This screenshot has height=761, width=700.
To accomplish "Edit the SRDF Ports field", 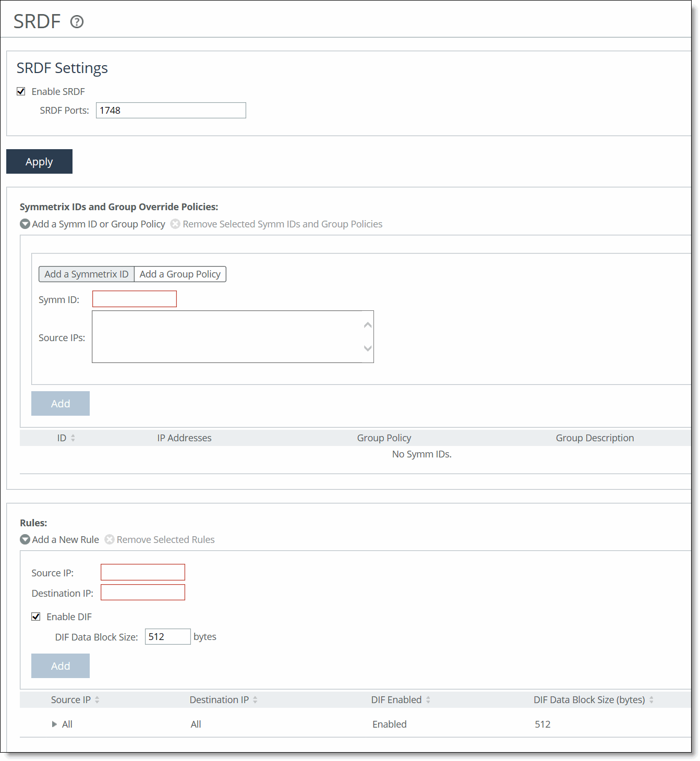I will 171,111.
